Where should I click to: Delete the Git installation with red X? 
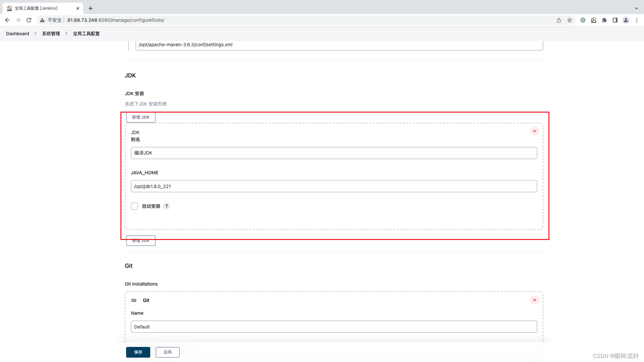(535, 300)
